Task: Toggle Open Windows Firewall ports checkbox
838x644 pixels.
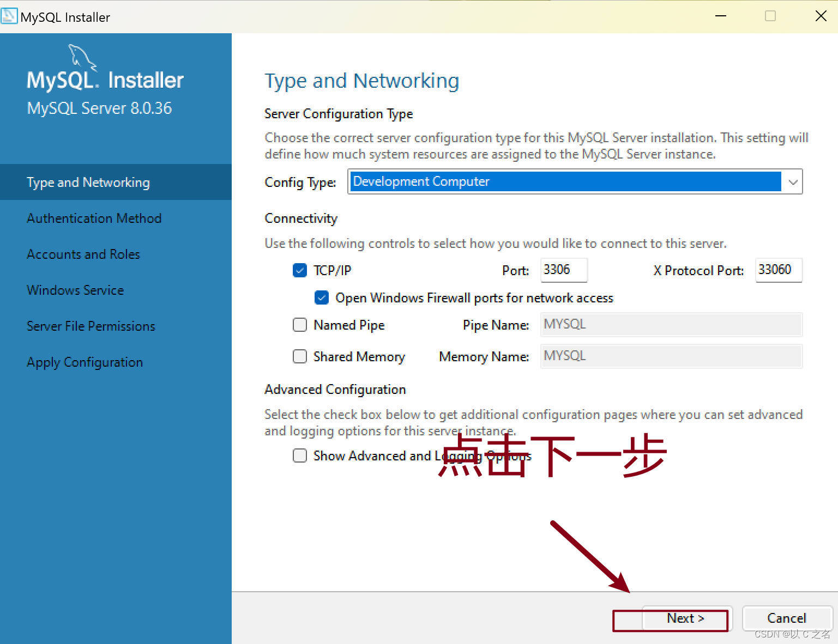Action: (x=322, y=297)
